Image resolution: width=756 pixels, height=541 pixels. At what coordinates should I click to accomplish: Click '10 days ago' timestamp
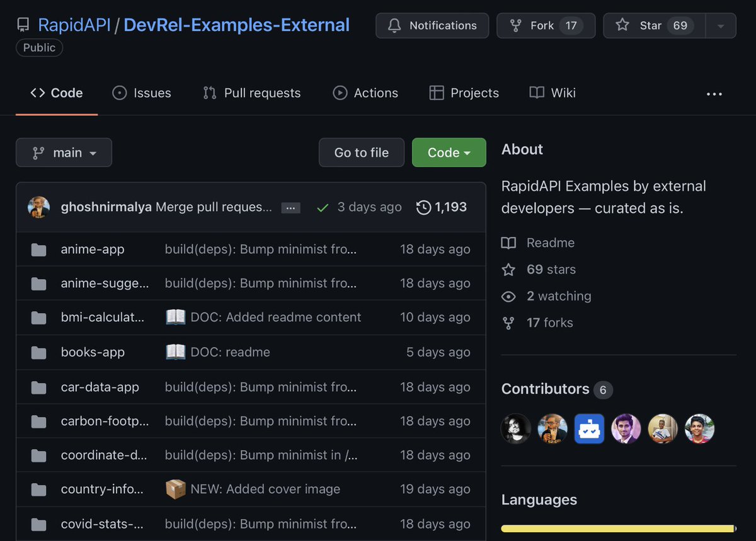pyautogui.click(x=435, y=317)
